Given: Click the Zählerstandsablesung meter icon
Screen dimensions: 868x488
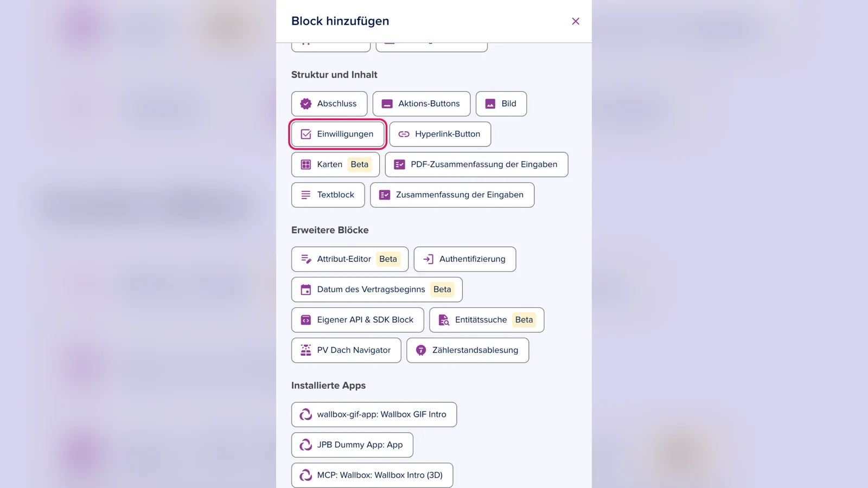Looking at the screenshot, I should tap(421, 350).
